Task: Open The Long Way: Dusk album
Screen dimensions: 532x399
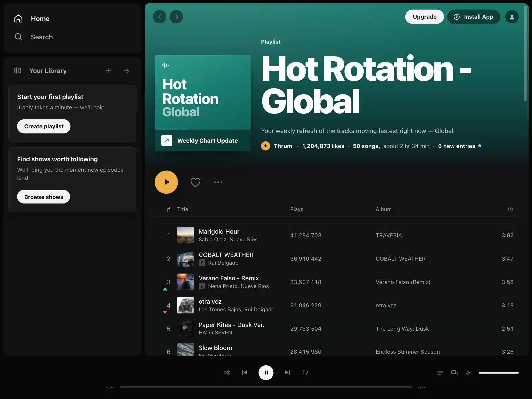Action: (402, 329)
